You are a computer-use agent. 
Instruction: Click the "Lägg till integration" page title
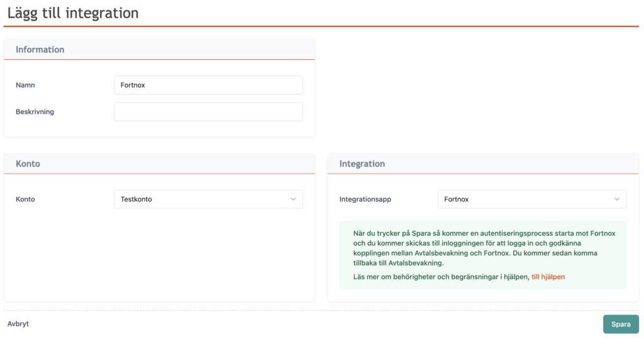tap(73, 13)
